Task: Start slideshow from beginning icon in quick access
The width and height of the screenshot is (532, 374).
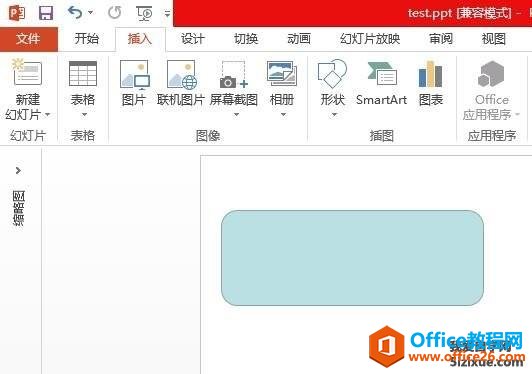Action: 144,13
